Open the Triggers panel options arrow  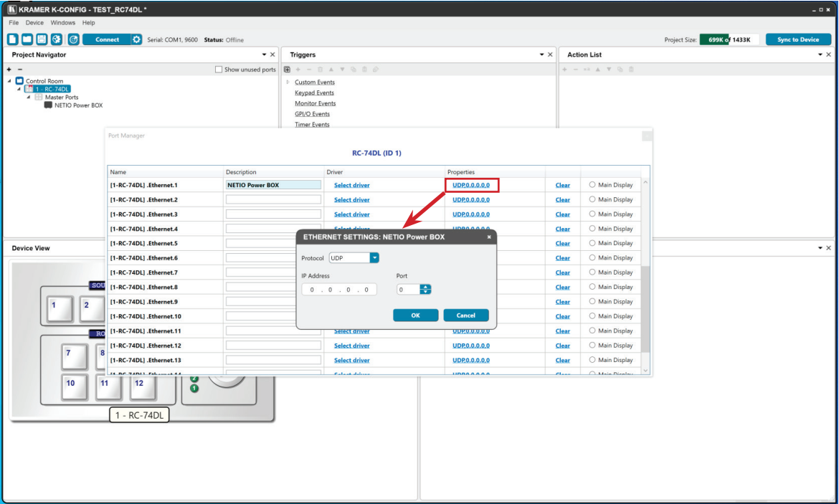[x=541, y=54]
